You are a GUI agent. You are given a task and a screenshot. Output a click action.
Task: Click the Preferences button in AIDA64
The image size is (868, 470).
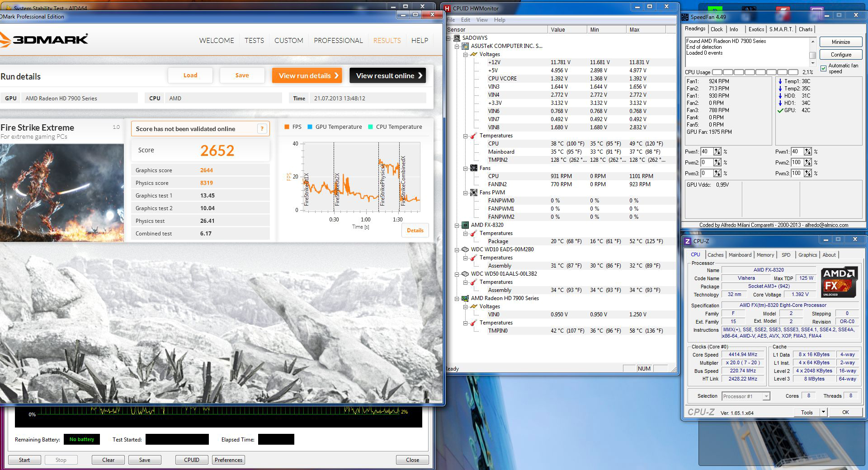228,460
